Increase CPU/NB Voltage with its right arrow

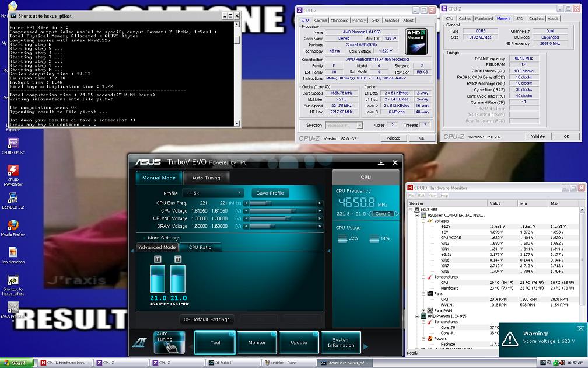tap(320, 218)
